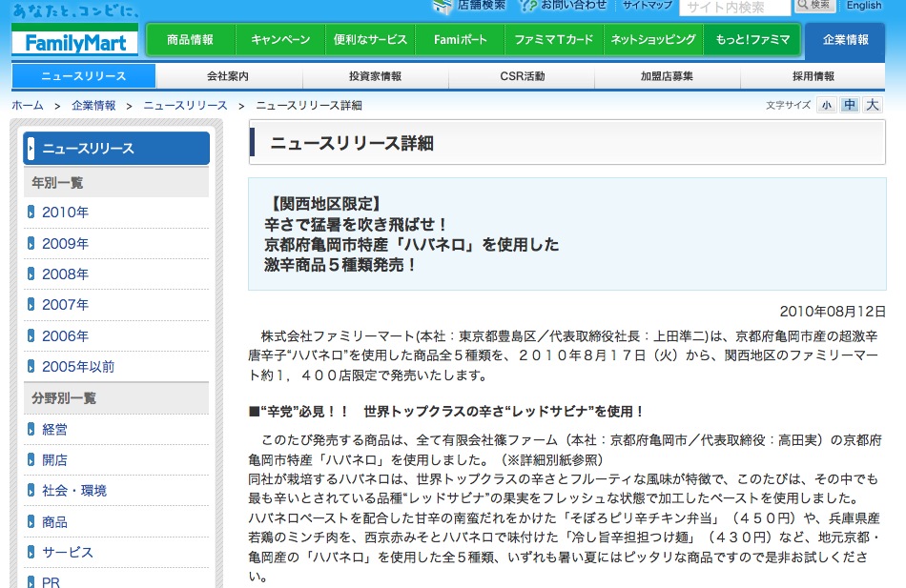Open the お問い合わせ link

(x=574, y=5)
